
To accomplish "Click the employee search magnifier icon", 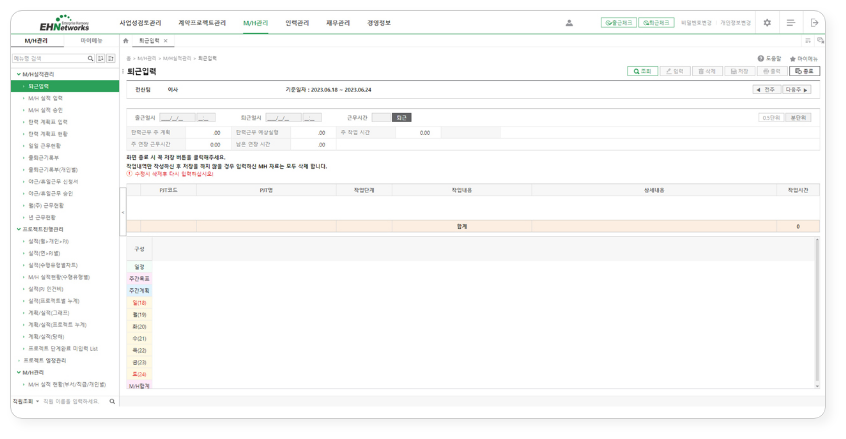I will pyautogui.click(x=112, y=401).
